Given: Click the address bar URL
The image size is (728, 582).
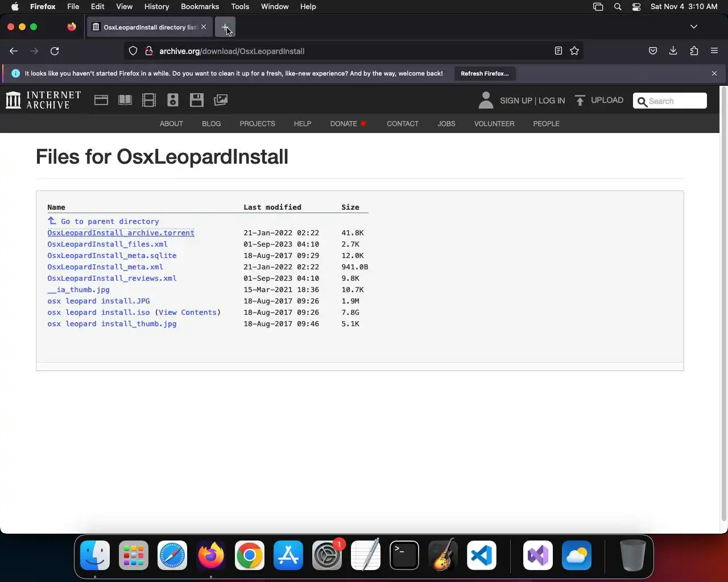Looking at the screenshot, I should click(x=231, y=51).
